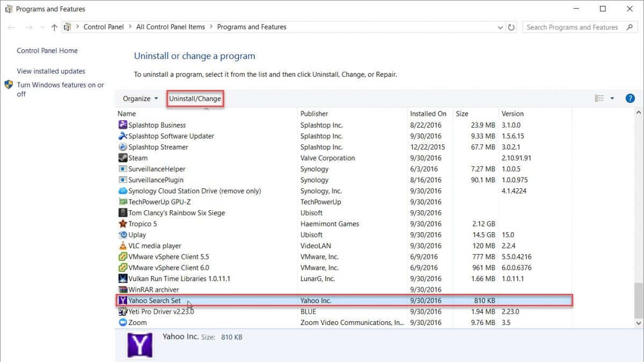Open the change view dropdown arrow
This screenshot has width=644, height=362.
[x=612, y=98]
